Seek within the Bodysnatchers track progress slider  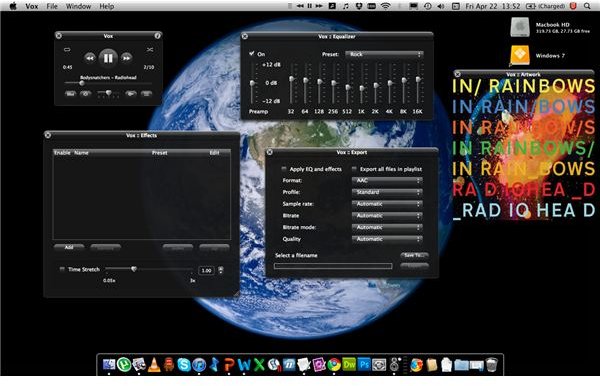click(108, 83)
